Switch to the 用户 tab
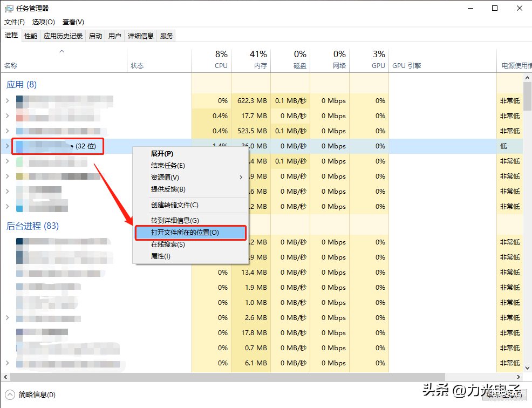 pyautogui.click(x=115, y=36)
